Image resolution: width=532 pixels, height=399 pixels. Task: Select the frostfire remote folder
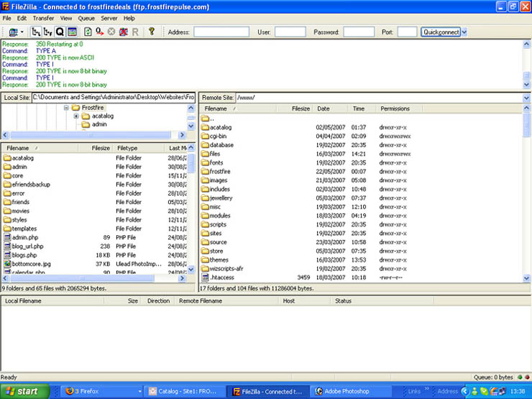216,171
